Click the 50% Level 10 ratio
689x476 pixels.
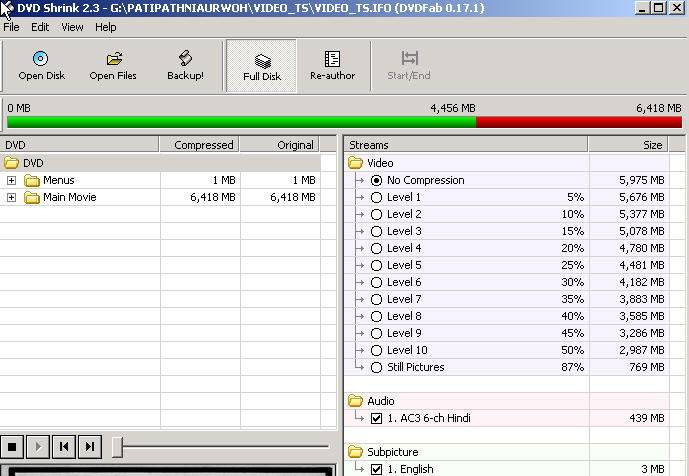coord(573,350)
